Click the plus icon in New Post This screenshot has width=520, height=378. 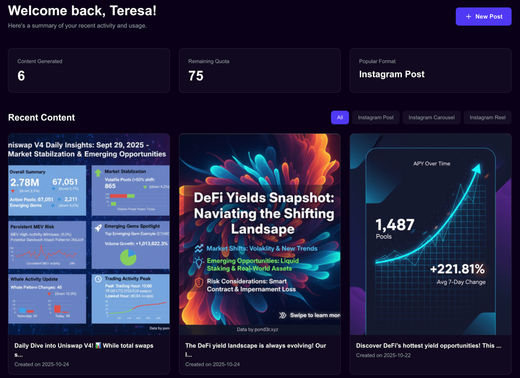468,16
